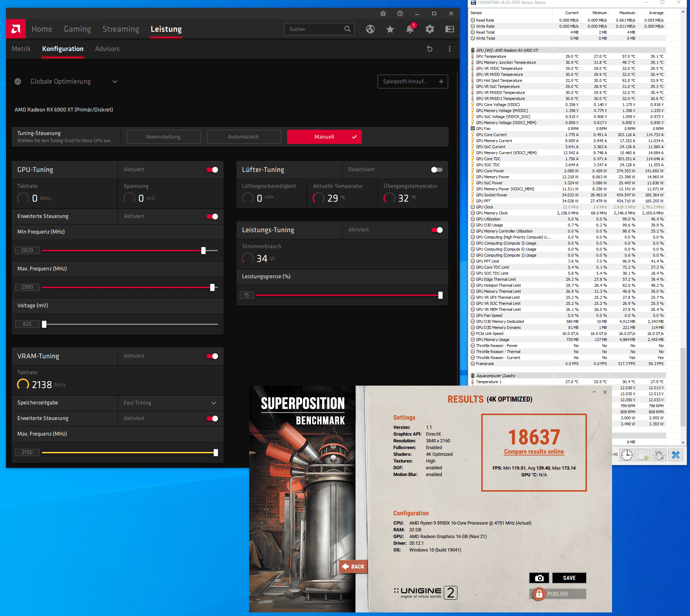This screenshot has width=690, height=616.
Task: Reset tuning with the undo arrow icon
Action: pyautogui.click(x=430, y=49)
